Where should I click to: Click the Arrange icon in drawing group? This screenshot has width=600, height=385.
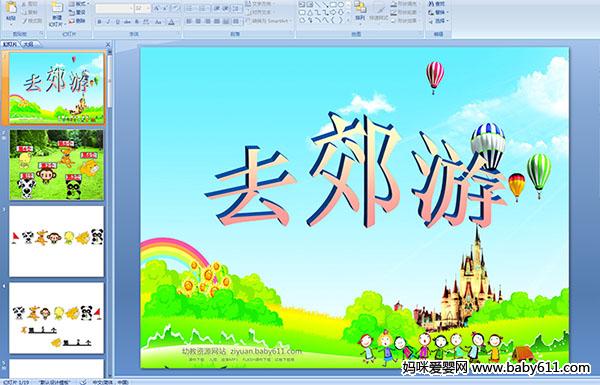pyautogui.click(x=360, y=11)
